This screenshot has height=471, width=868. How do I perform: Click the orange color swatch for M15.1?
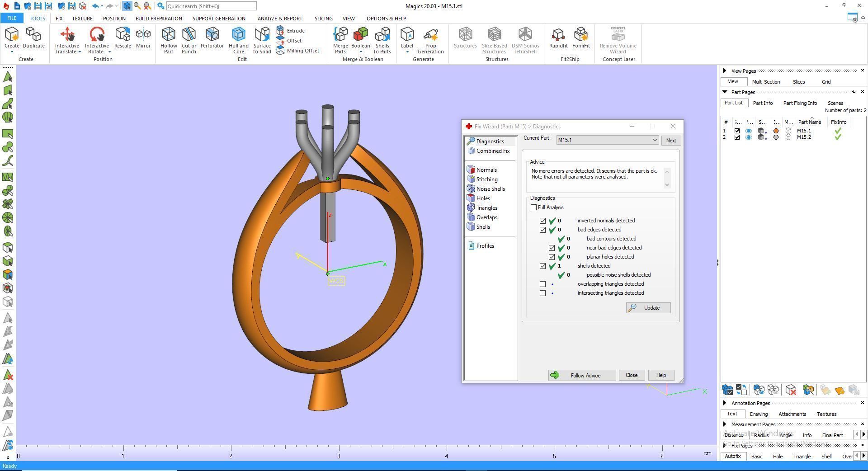coord(776,131)
